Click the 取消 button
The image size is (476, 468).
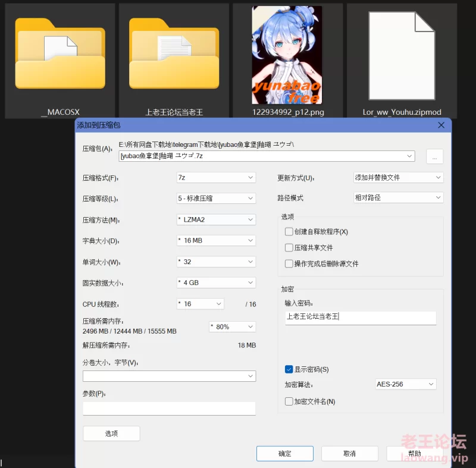pyautogui.click(x=349, y=453)
